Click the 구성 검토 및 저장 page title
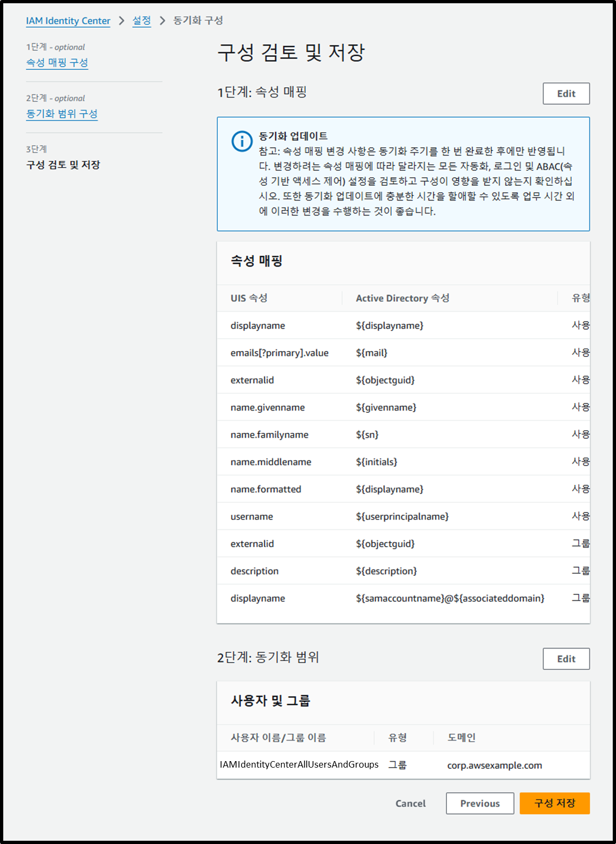The height and width of the screenshot is (844, 616). point(291,53)
